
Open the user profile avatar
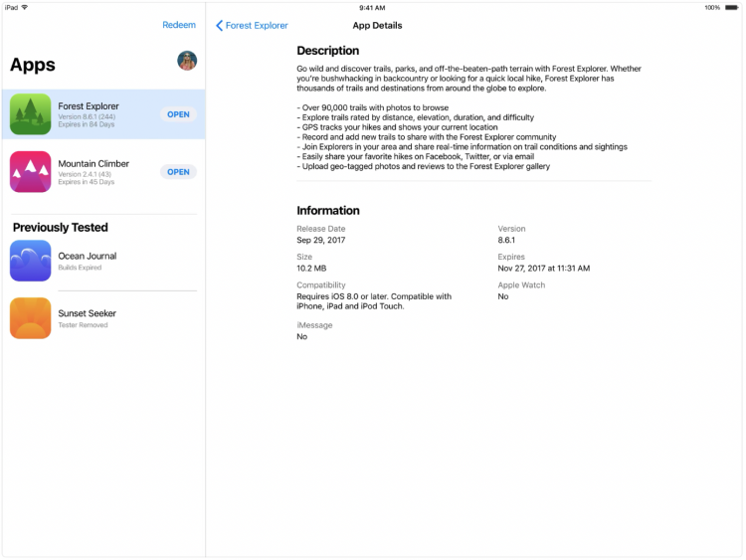coord(187,61)
